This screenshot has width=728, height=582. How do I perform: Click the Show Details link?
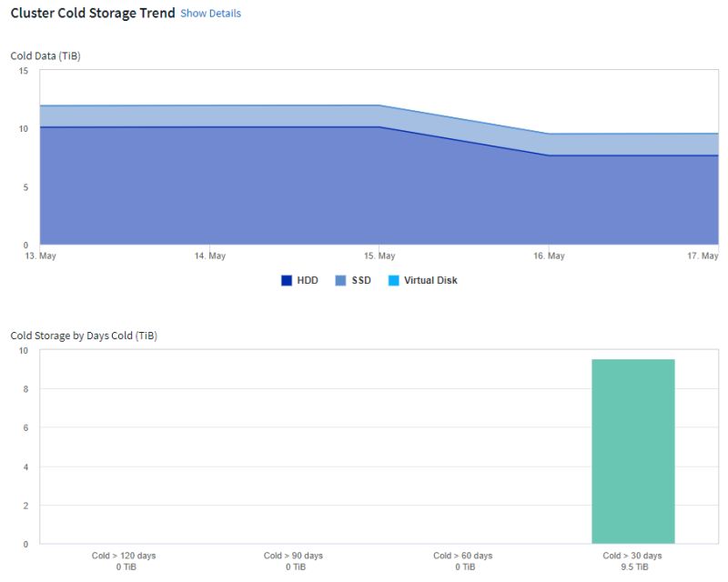click(211, 13)
